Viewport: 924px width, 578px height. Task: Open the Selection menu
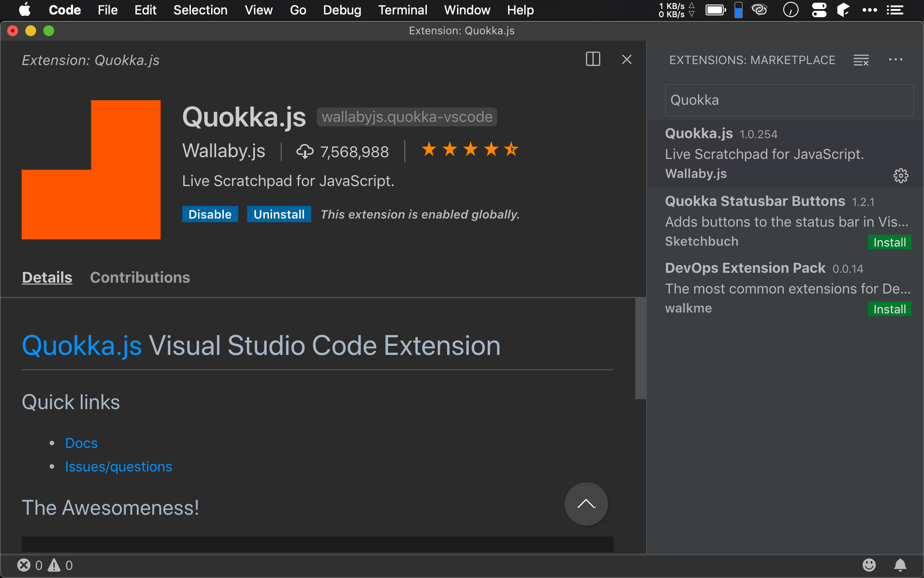coord(200,10)
